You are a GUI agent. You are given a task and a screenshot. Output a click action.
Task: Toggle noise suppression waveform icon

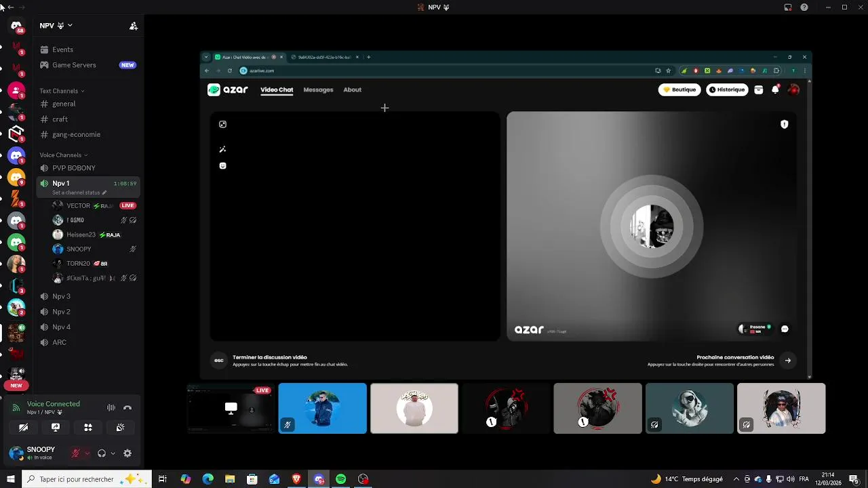tap(111, 407)
